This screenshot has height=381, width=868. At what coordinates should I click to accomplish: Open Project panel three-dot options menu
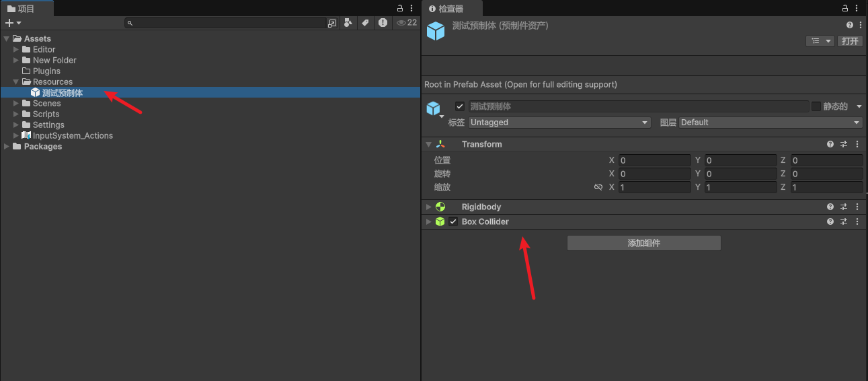pos(413,8)
